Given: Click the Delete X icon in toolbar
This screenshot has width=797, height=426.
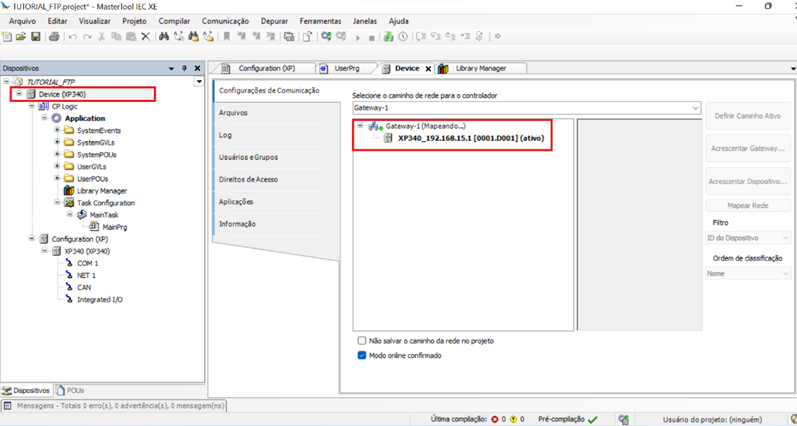Looking at the screenshot, I should point(145,37).
